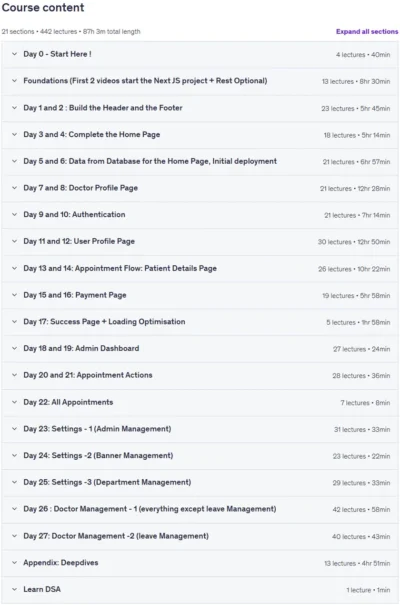This screenshot has height=605, width=400.
Task: Click the arrow icon for Day 15 and 16 Payment Page
Action: point(14,295)
